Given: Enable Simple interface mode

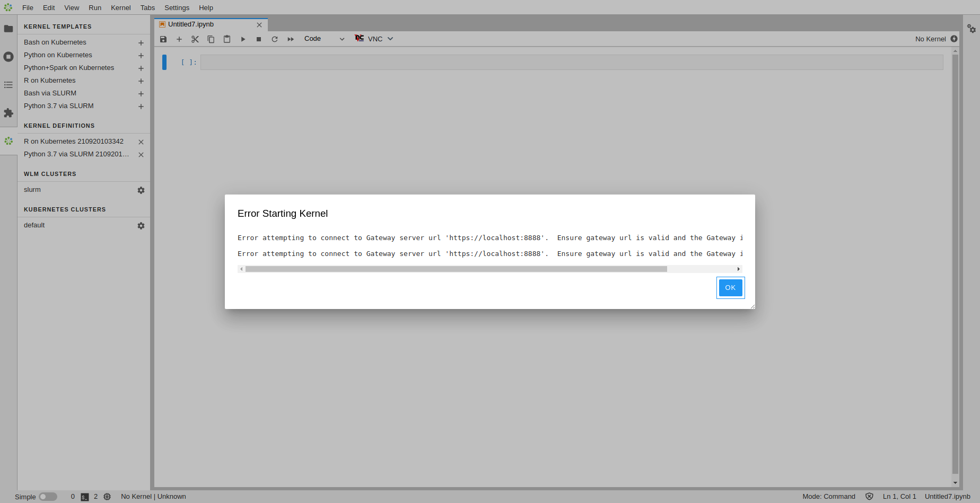Looking at the screenshot, I should tap(48, 497).
